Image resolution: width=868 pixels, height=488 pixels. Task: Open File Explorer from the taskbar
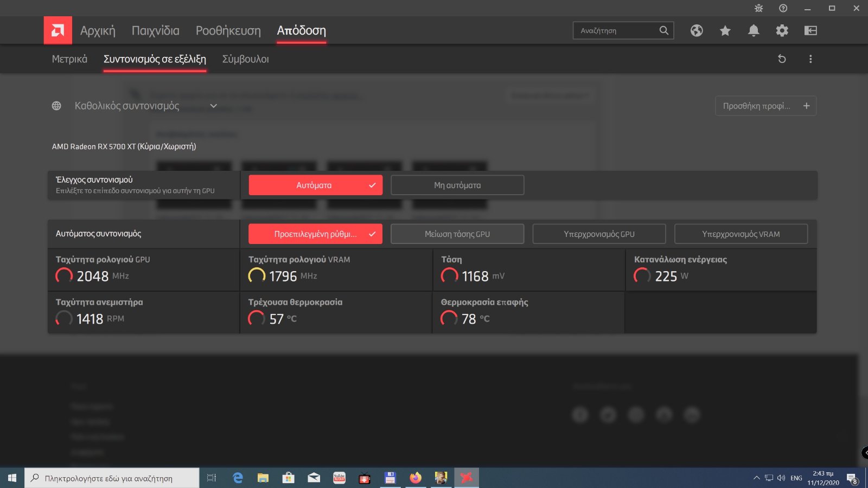click(x=263, y=478)
